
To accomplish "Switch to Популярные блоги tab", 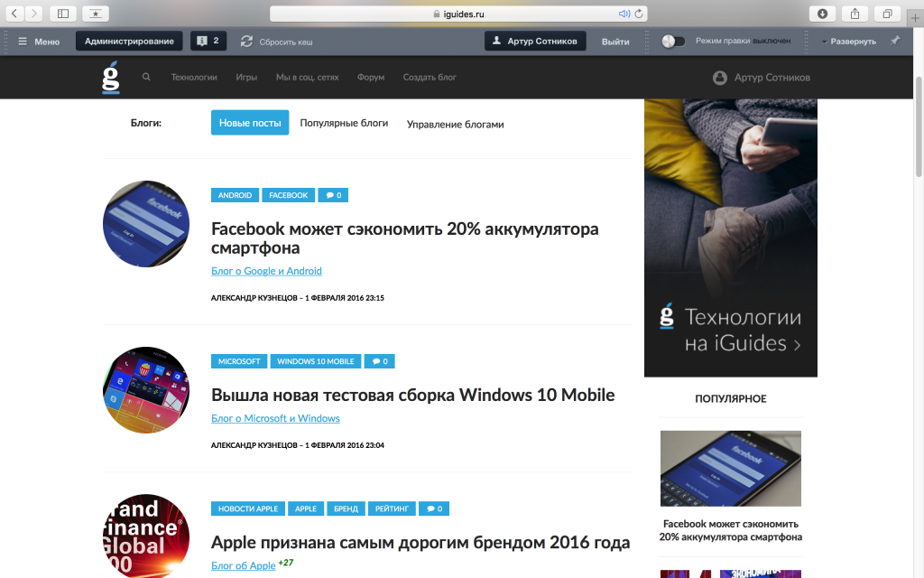I will (344, 123).
